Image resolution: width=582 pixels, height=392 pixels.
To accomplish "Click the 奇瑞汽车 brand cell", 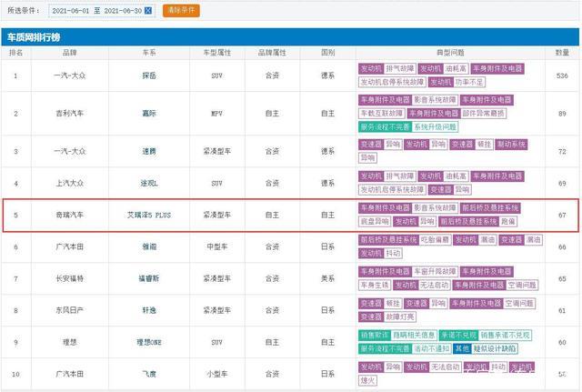I will pyautogui.click(x=69, y=216).
